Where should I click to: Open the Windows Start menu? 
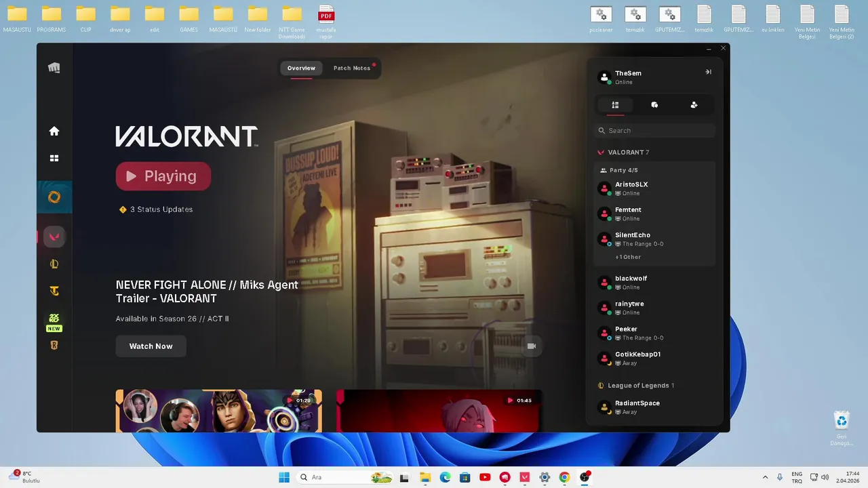284,477
